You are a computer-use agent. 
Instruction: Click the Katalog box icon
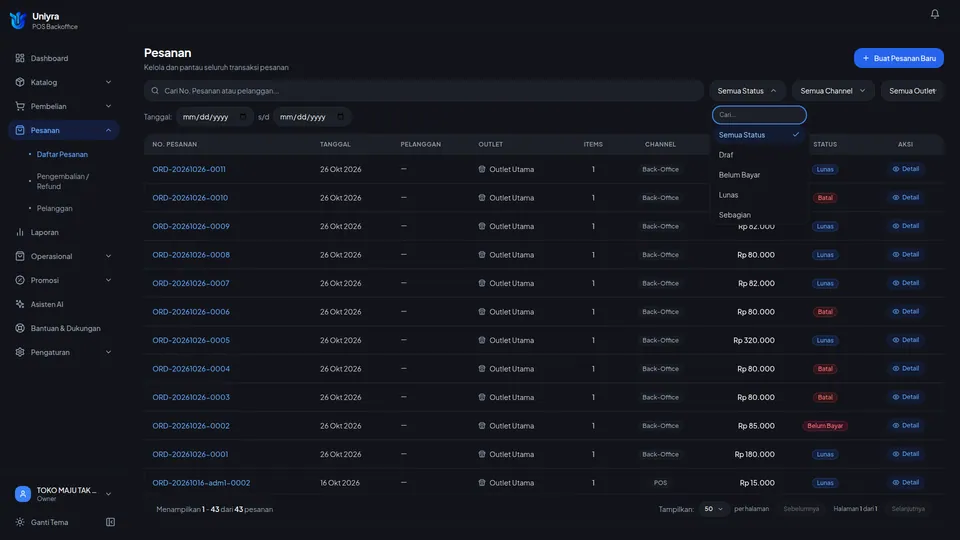coord(20,82)
